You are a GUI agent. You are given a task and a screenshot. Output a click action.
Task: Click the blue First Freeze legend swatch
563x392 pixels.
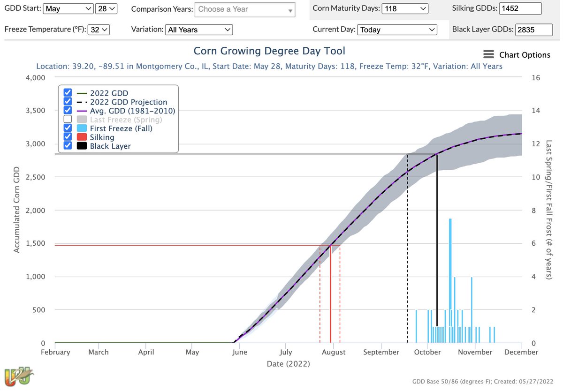81,128
